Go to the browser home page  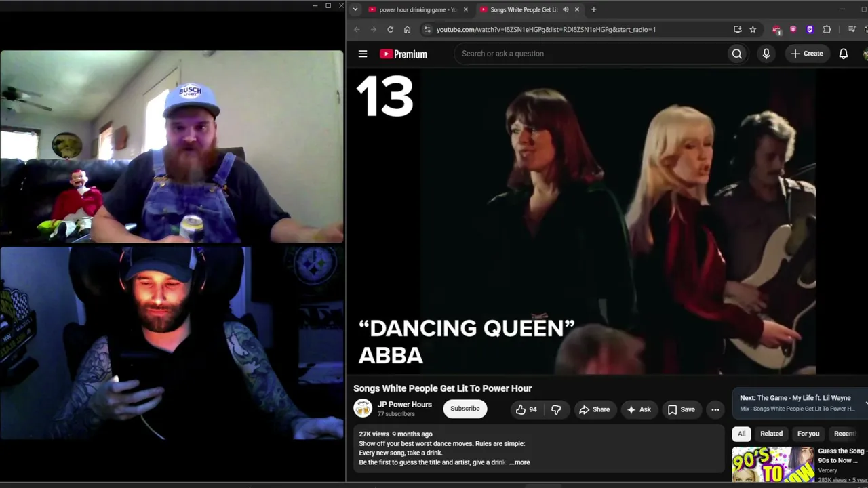click(x=407, y=30)
